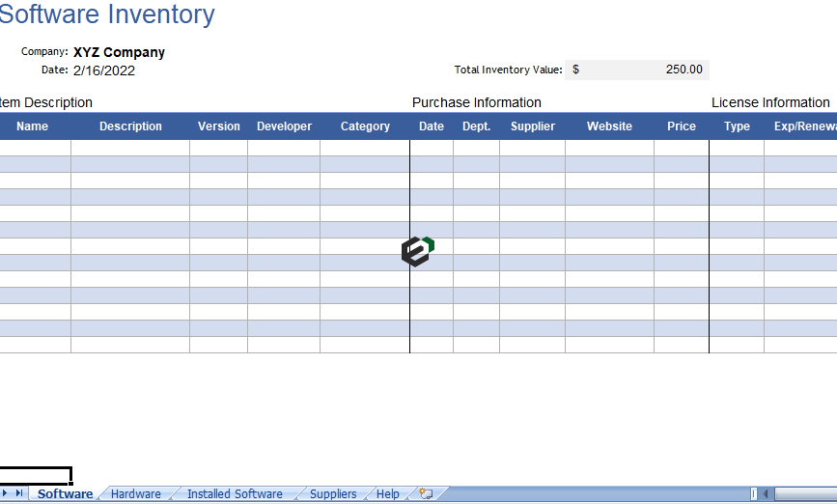Click the Price column header

[682, 126]
